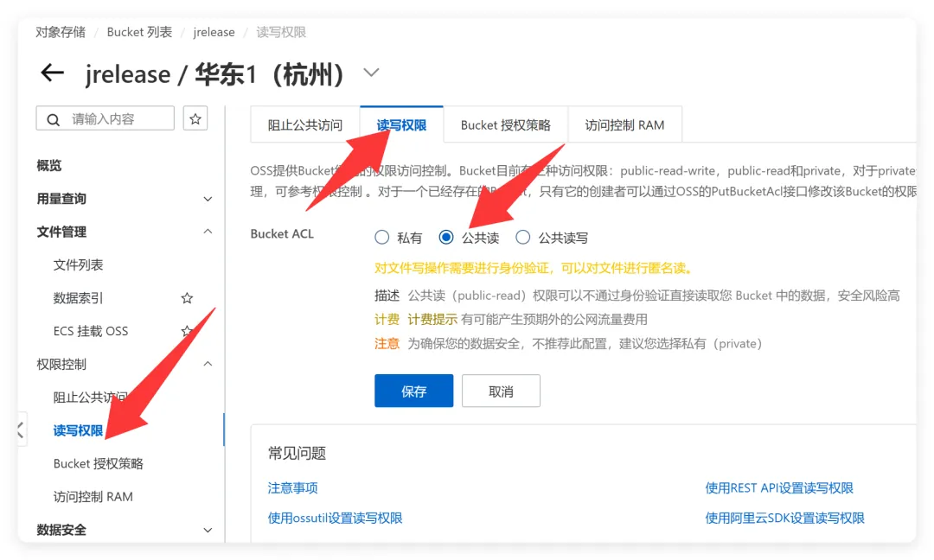Select the 公共读写 radio option
The width and height of the screenshot is (934, 560).
[x=523, y=238]
